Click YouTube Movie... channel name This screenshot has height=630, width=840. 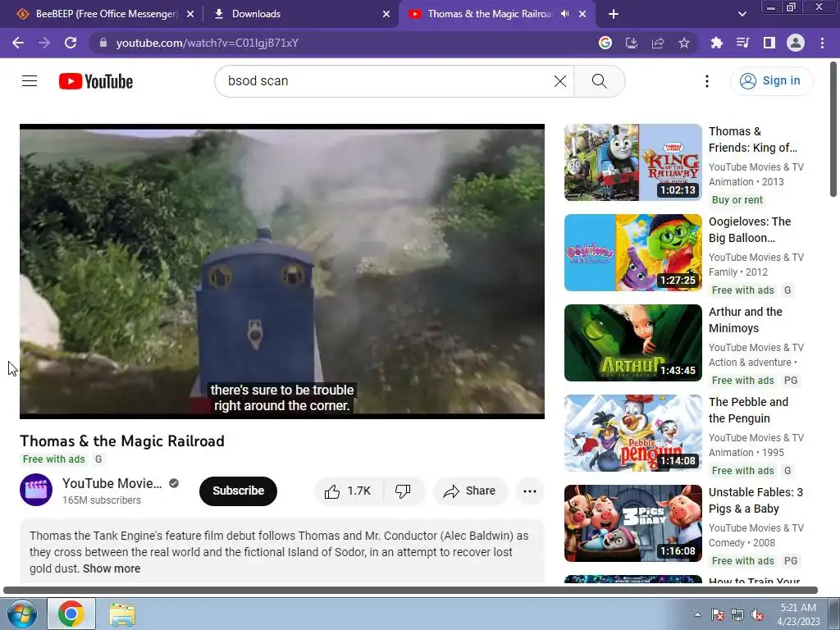coord(112,483)
